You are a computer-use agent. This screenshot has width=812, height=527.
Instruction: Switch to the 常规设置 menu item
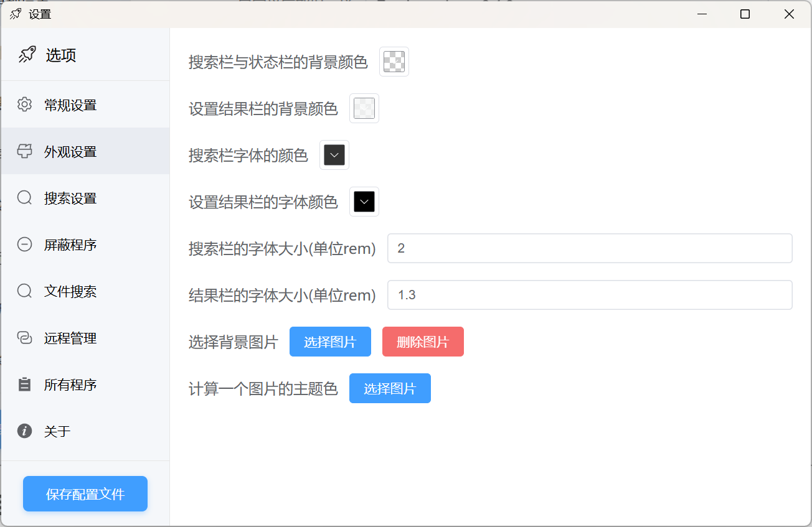tap(70, 105)
